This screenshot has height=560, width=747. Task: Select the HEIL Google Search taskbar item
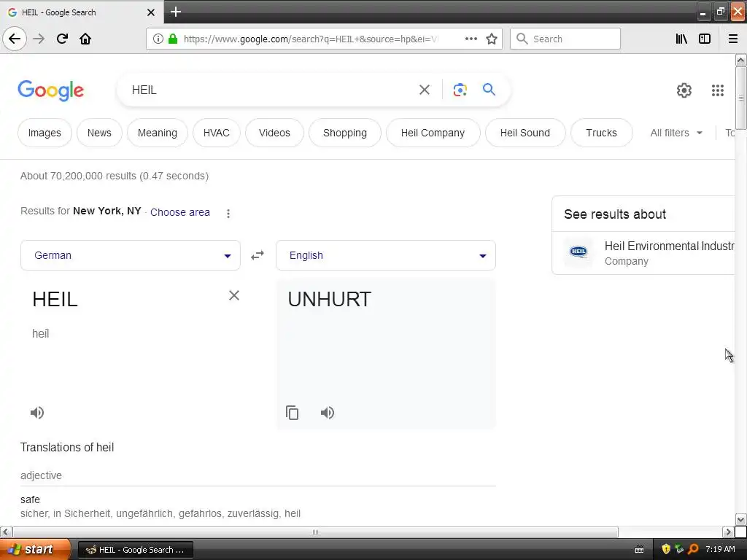135,550
